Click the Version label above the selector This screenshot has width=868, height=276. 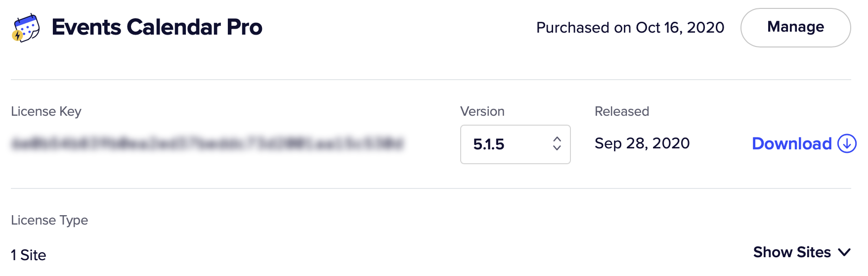coord(482,111)
